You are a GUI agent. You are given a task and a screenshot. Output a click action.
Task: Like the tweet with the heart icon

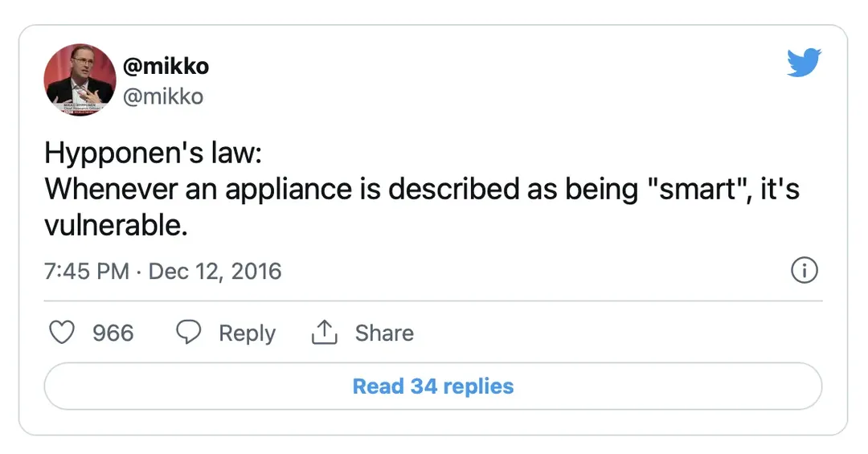(x=62, y=333)
